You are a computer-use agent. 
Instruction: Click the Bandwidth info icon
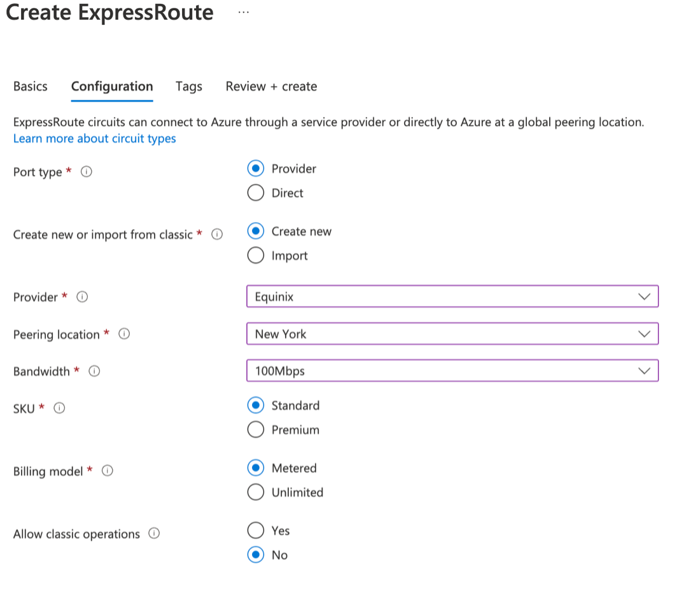point(94,371)
